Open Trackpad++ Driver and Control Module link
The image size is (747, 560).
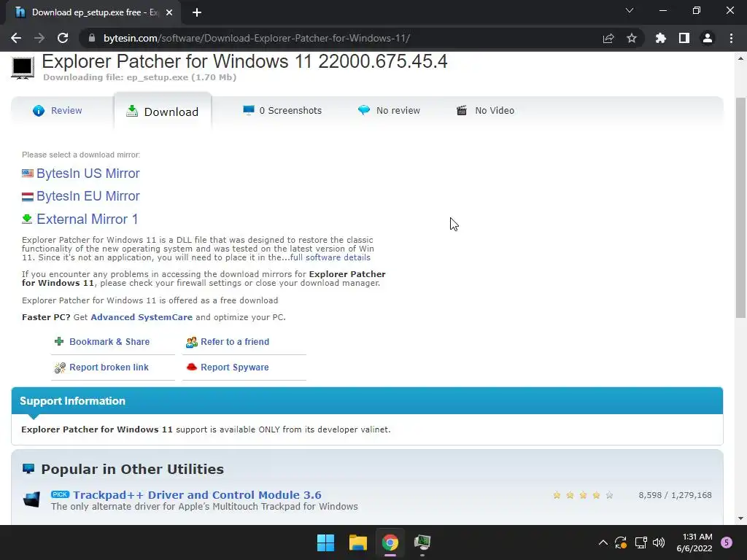coord(197,495)
